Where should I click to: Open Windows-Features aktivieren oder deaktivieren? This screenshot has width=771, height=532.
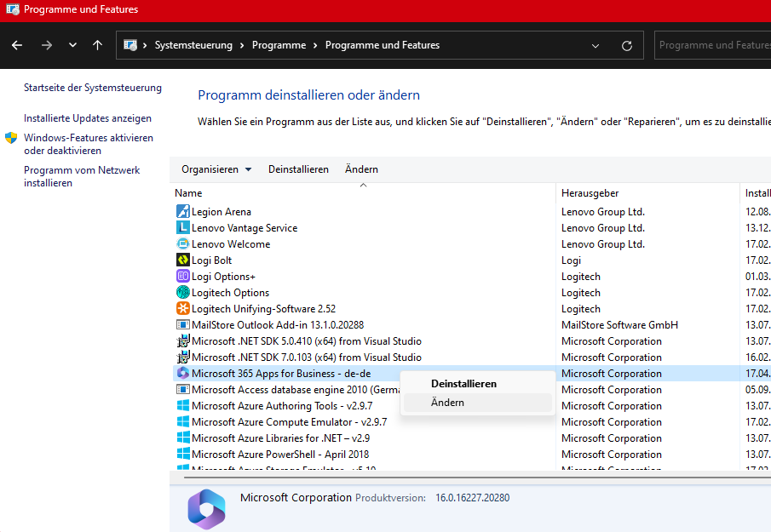coord(89,144)
